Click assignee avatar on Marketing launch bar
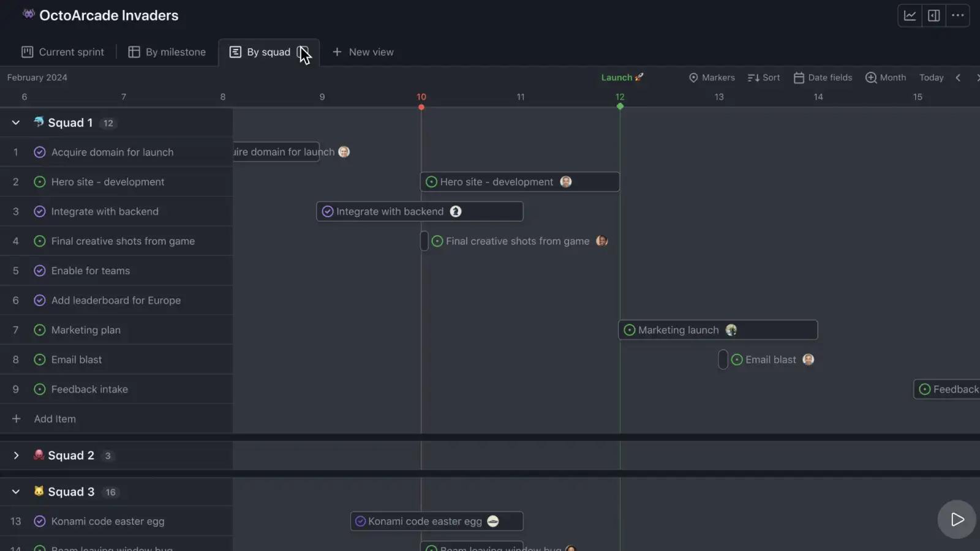This screenshot has width=980, height=551. 731,330
